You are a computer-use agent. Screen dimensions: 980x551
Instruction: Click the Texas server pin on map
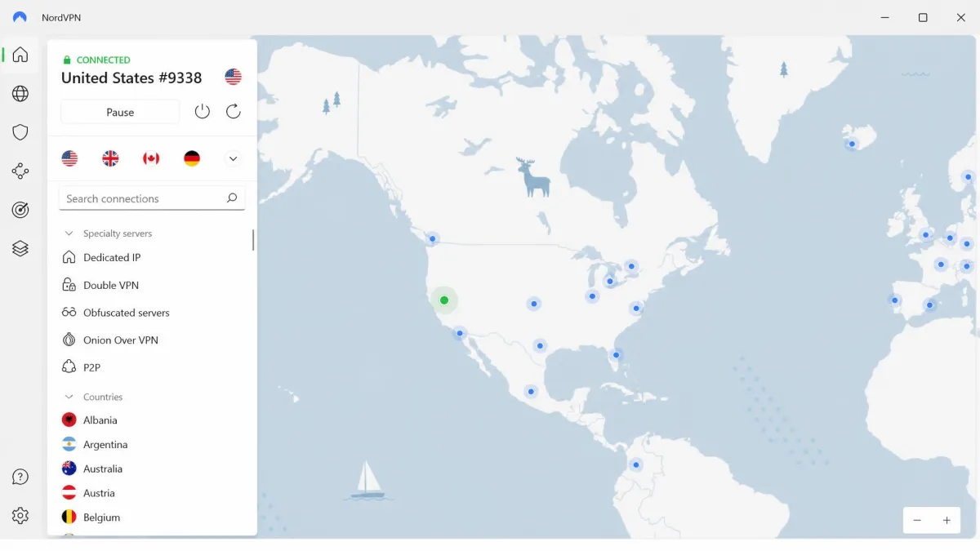click(x=540, y=345)
